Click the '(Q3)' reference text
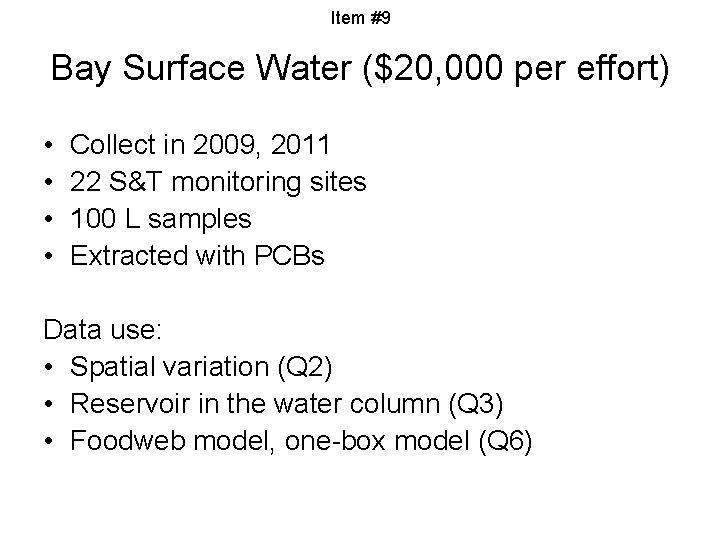Image resolution: width=720 pixels, height=540 pixels. 476,405
